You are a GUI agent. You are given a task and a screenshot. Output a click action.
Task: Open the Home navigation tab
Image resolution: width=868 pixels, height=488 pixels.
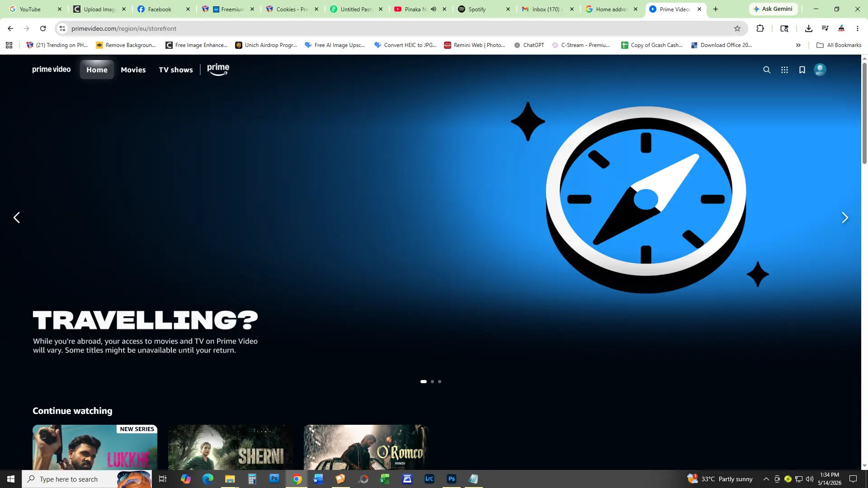(97, 70)
